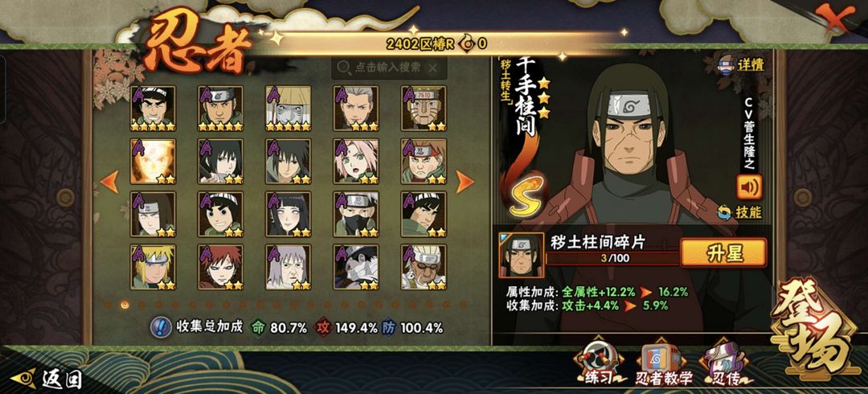Open 忍者教学 ninja tutorial icon
Viewport: 868px width, 394px height.
[663, 364]
